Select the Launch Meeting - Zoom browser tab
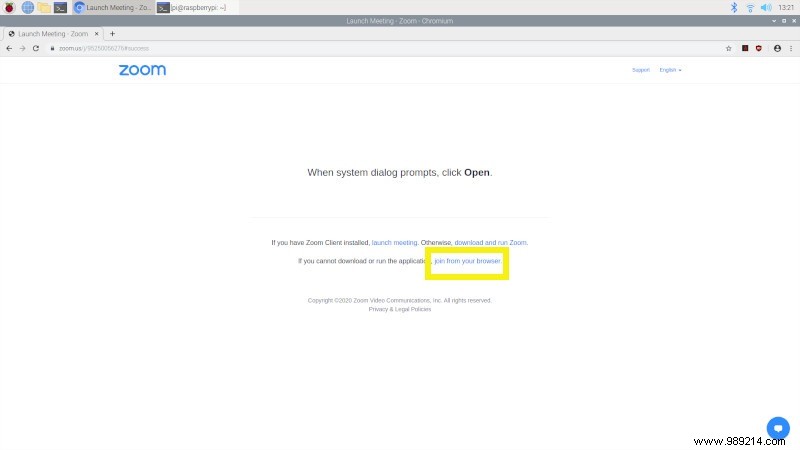The image size is (800, 450). pyautogui.click(x=50, y=33)
